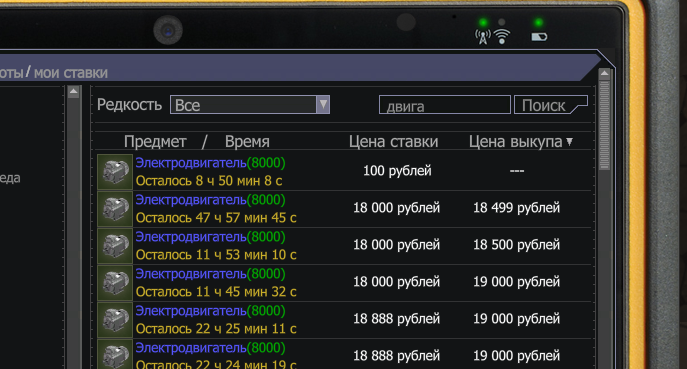Sort by Цена выкупа column header

coord(521,142)
